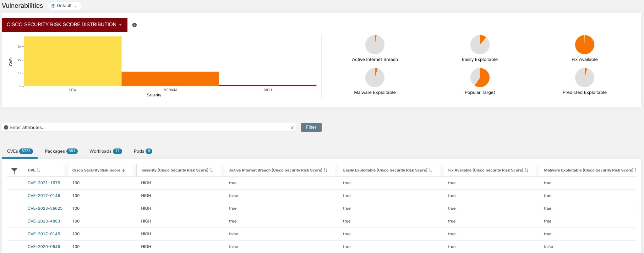This screenshot has width=644, height=253.
Task: Sort by Fix Available column
Action: click(x=488, y=170)
